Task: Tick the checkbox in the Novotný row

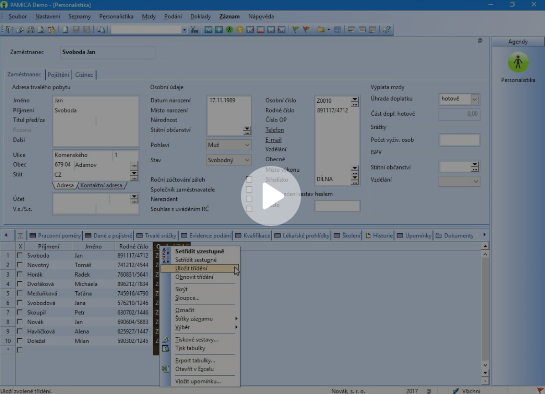Action: [x=20, y=265]
